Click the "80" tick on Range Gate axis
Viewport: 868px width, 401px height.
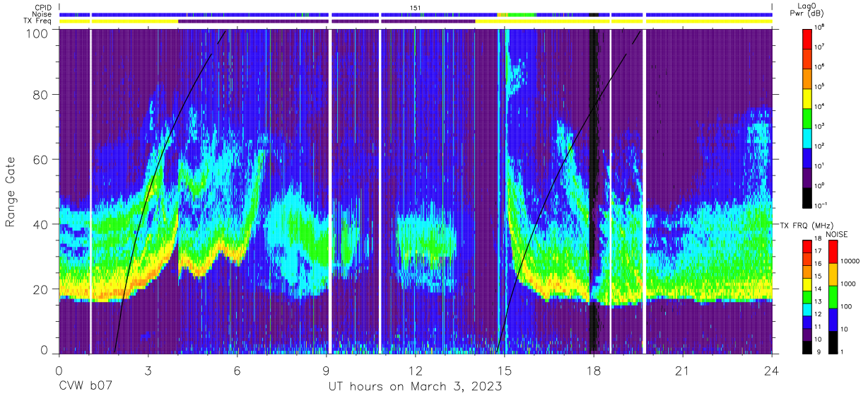click(x=40, y=95)
